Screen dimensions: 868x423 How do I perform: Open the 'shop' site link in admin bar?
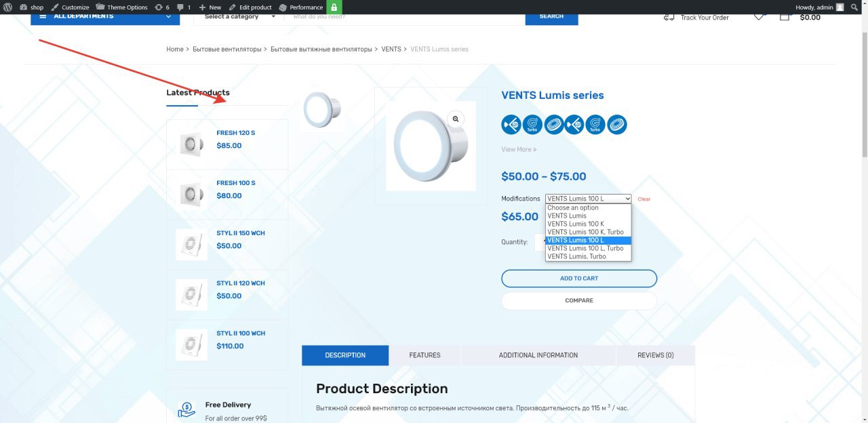(x=31, y=7)
